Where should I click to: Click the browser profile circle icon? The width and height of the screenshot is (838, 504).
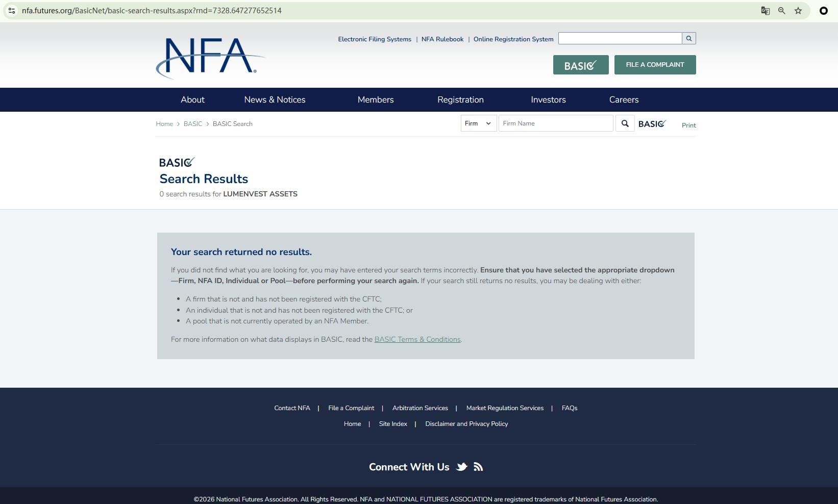(x=823, y=11)
